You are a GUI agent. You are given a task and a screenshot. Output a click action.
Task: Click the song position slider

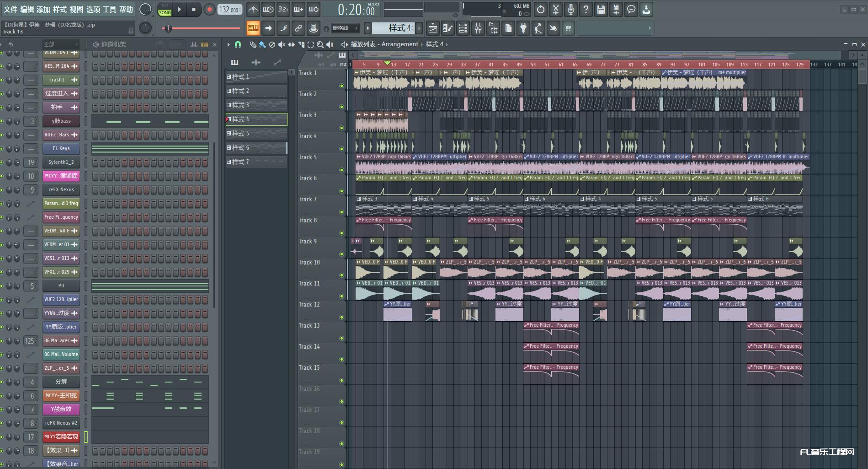pyautogui.click(x=201, y=28)
